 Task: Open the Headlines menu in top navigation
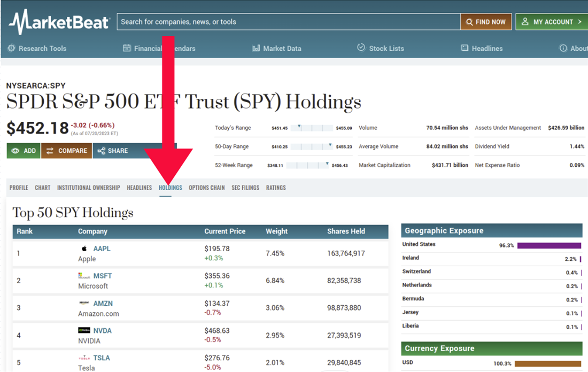click(x=482, y=48)
